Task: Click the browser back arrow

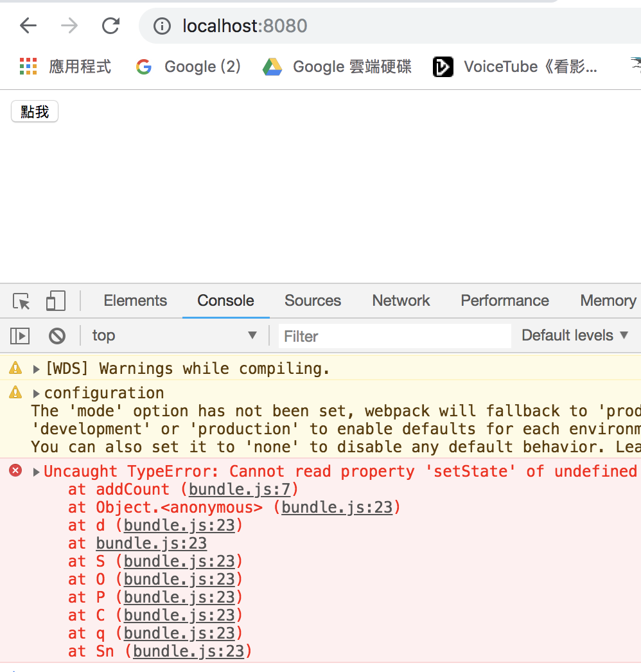Action: [x=28, y=26]
